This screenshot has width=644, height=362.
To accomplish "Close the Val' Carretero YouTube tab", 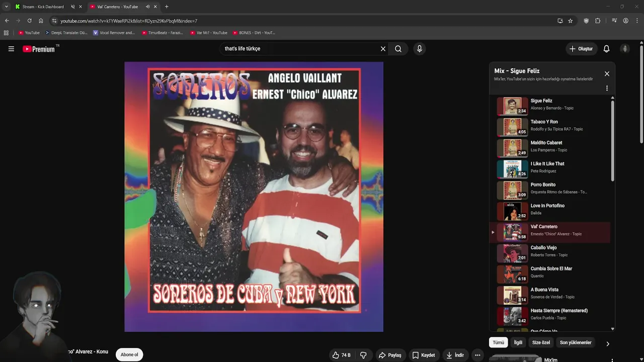I will tap(155, 7).
